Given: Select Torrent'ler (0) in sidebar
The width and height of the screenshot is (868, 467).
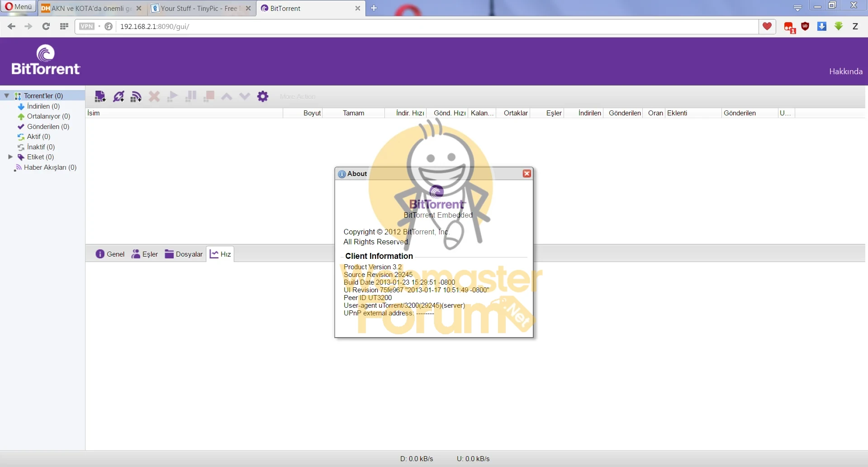Looking at the screenshot, I should [43, 96].
